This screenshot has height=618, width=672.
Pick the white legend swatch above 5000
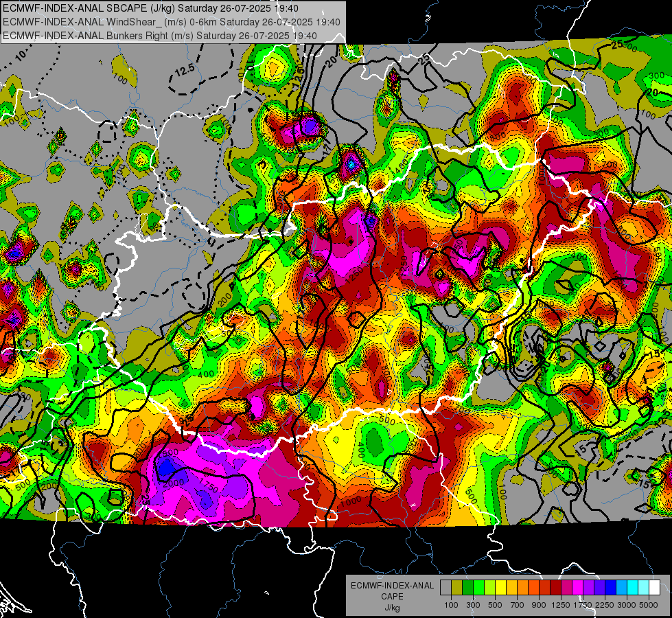[x=655, y=587]
